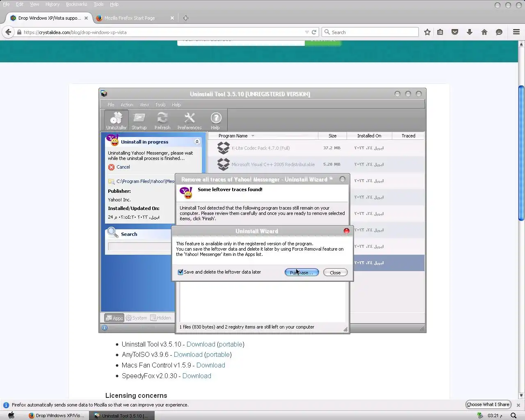Reload the current page

point(314,32)
